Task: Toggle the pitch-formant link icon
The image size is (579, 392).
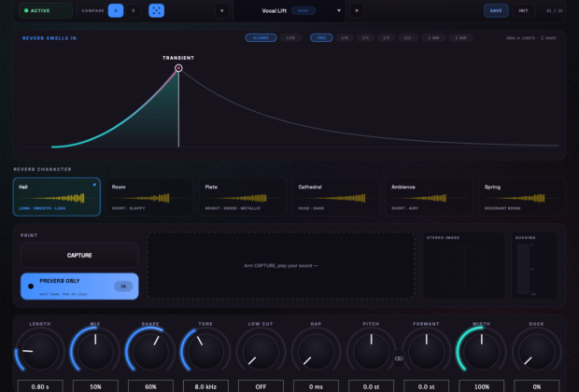Action: click(x=399, y=358)
